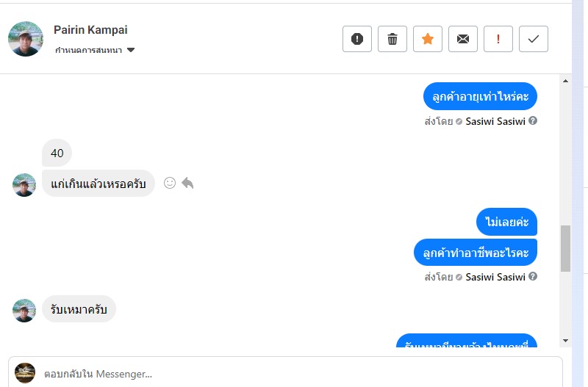React with emoji to the message
This screenshot has height=387, width=588.
point(170,183)
